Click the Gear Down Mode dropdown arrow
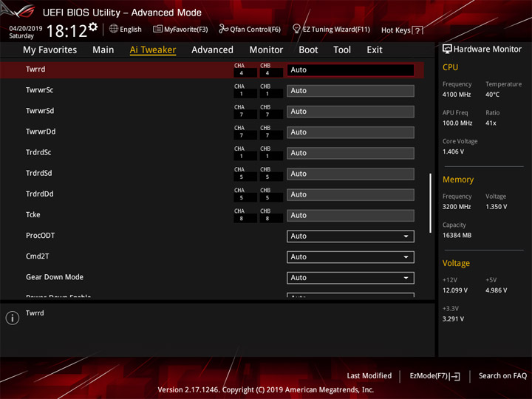This screenshot has width=532, height=399. click(x=406, y=278)
